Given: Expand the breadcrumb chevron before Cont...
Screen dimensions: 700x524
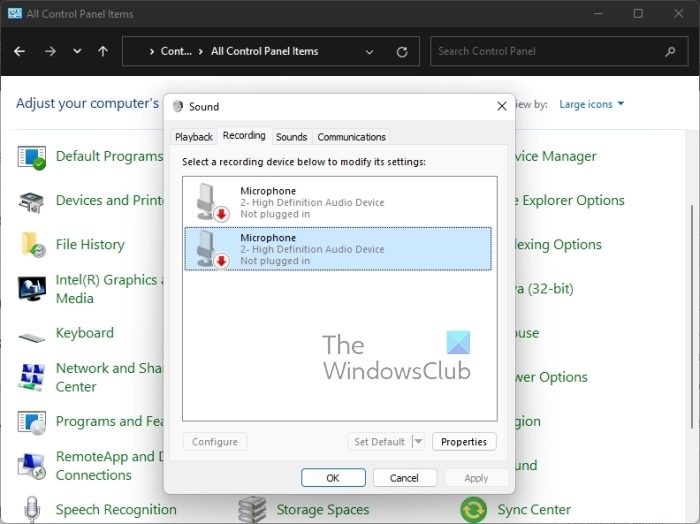Looking at the screenshot, I should pyautogui.click(x=152, y=51).
